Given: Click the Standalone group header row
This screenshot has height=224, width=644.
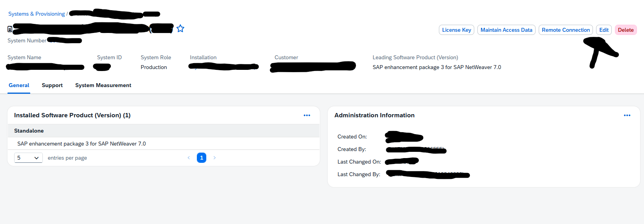Looking at the screenshot, I should 163,131.
